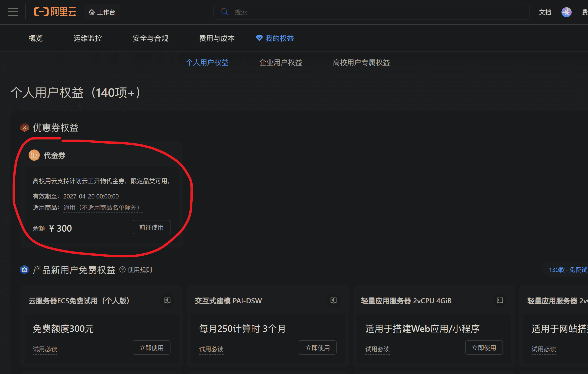Focus the top search input field
The image size is (588, 374).
point(371,12)
